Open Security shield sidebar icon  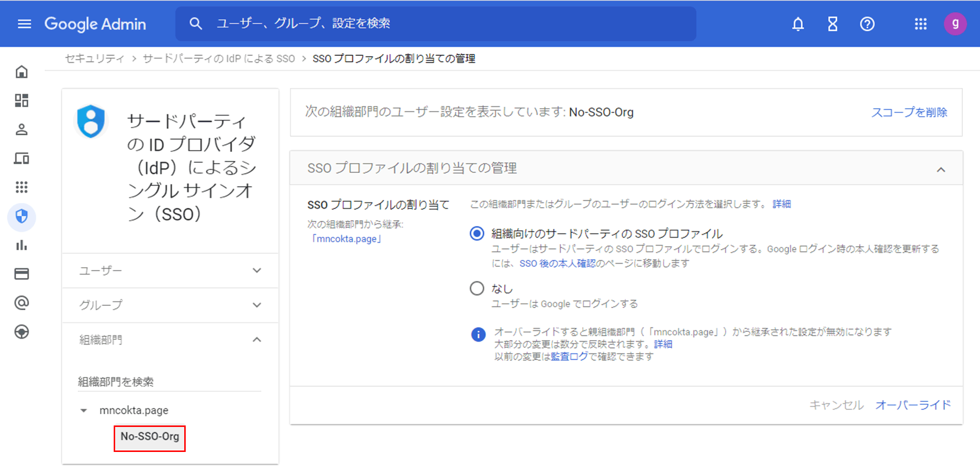tap(22, 216)
